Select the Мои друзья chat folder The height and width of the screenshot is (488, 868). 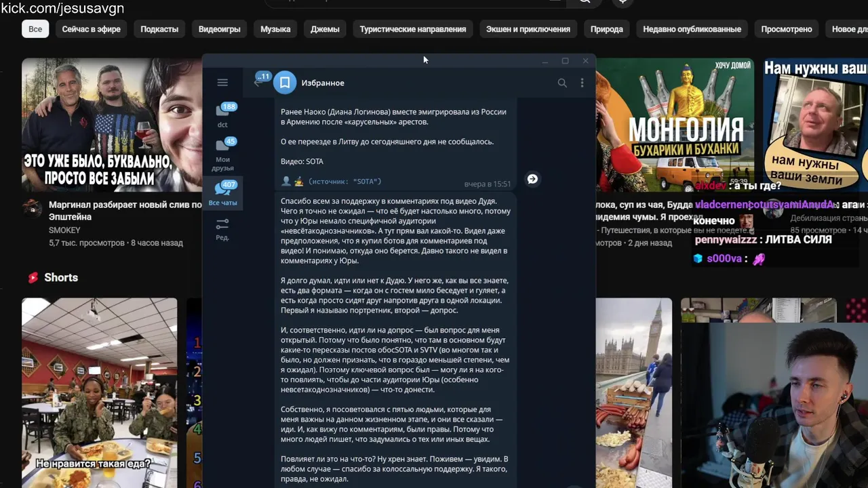coord(222,155)
